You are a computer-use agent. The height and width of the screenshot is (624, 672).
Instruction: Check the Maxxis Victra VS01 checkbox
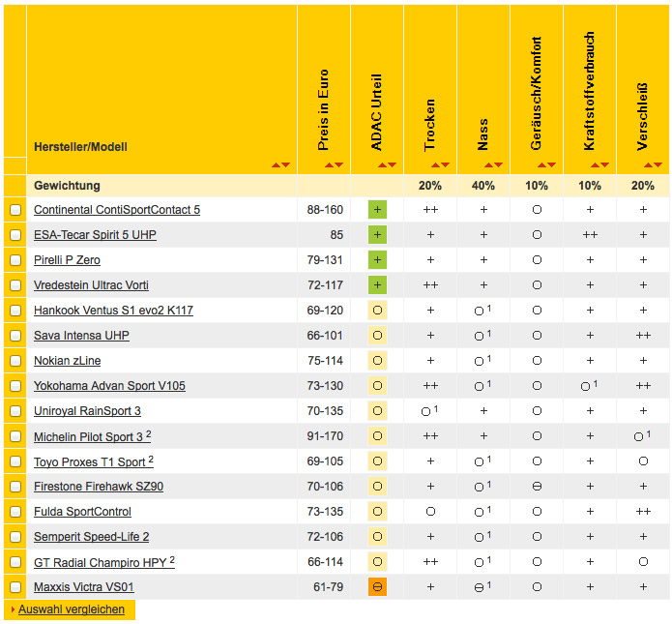pyautogui.click(x=15, y=587)
